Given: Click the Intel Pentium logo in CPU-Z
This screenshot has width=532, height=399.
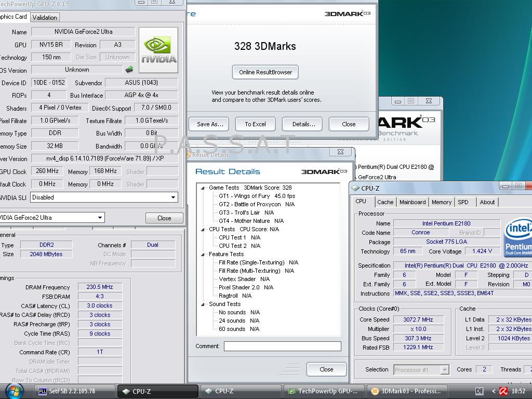Looking at the screenshot, I should coord(518,237).
